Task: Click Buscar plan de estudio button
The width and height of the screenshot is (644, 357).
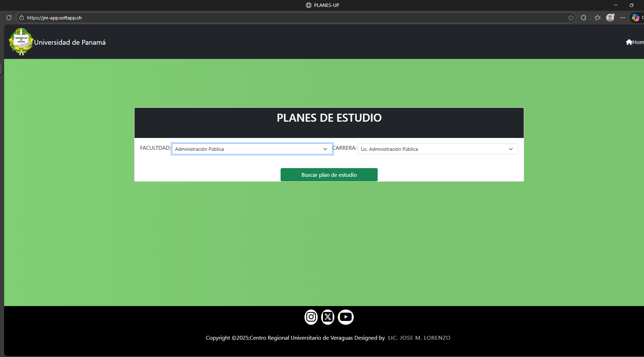Action: pyautogui.click(x=329, y=175)
